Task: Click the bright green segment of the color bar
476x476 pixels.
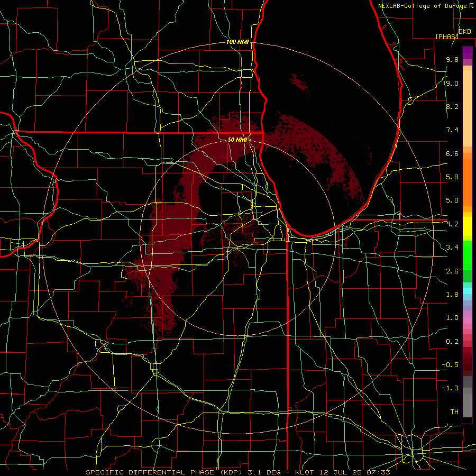Action: pos(467,255)
